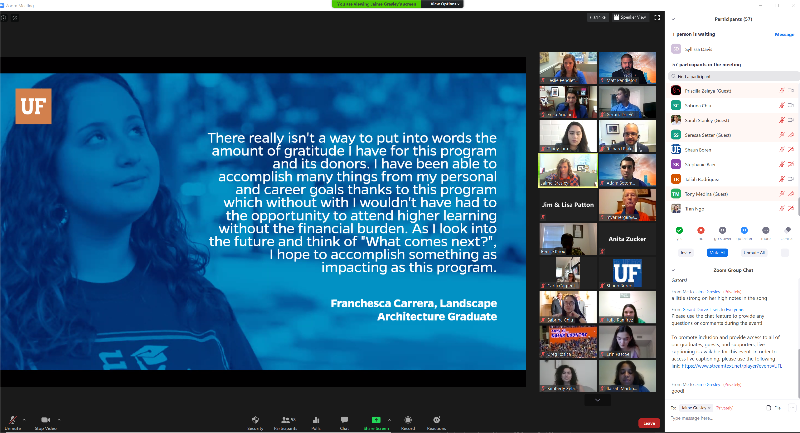
Task: Focus the find participant search field
Action: tap(733, 76)
